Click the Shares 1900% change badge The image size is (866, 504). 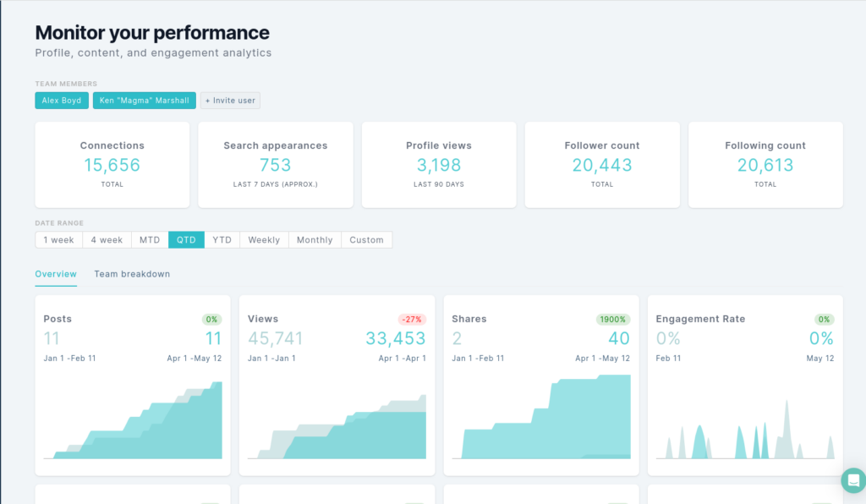pos(613,319)
